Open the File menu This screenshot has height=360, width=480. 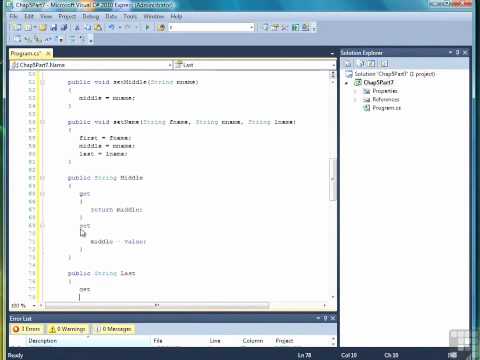tap(14, 16)
